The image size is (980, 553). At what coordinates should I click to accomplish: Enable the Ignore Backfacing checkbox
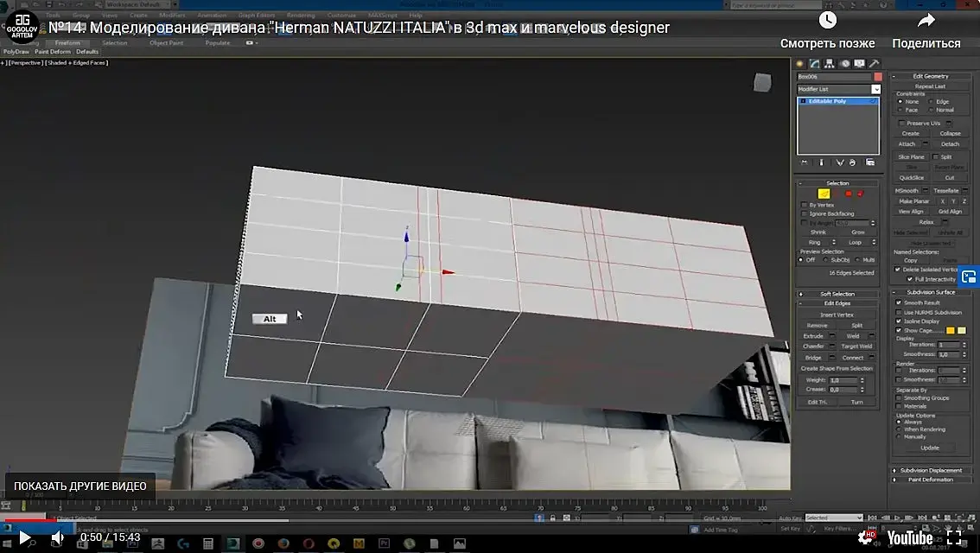805,213
